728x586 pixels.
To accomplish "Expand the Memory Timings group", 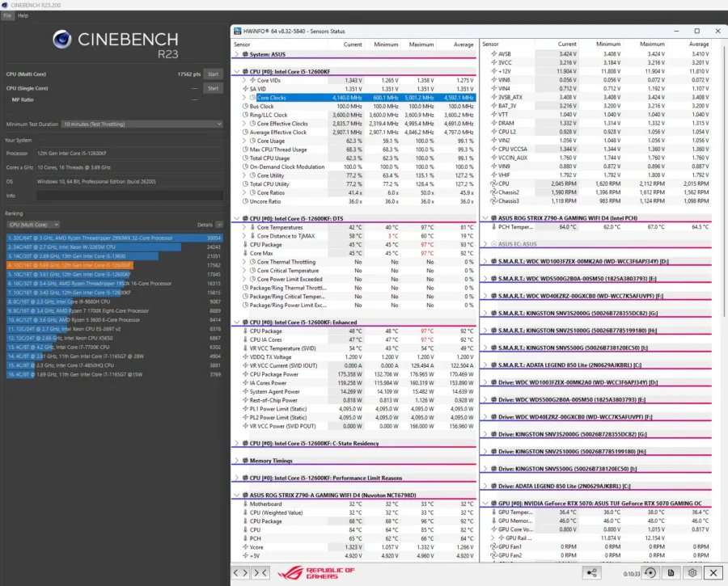I will pos(237,461).
